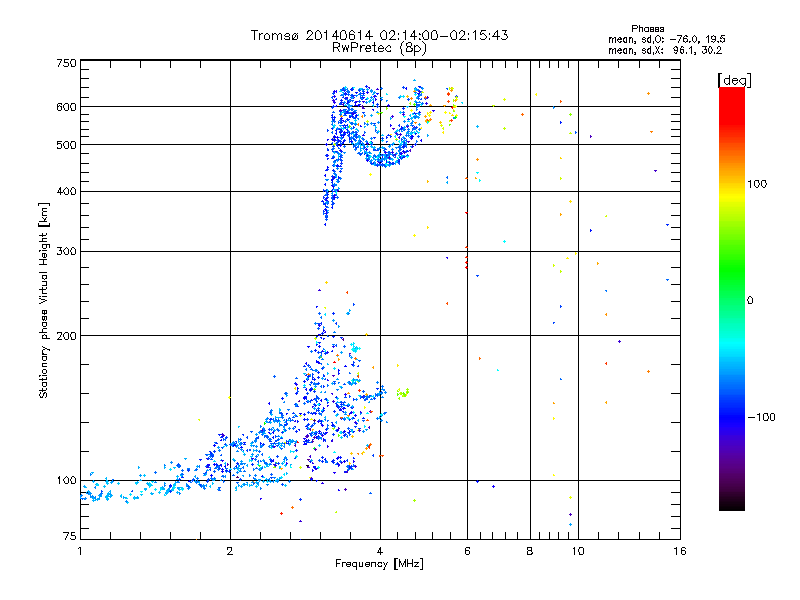The width and height of the screenshot is (800, 600).
Task: Click the green point cluster near 4.5 MHz
Action: [403, 393]
